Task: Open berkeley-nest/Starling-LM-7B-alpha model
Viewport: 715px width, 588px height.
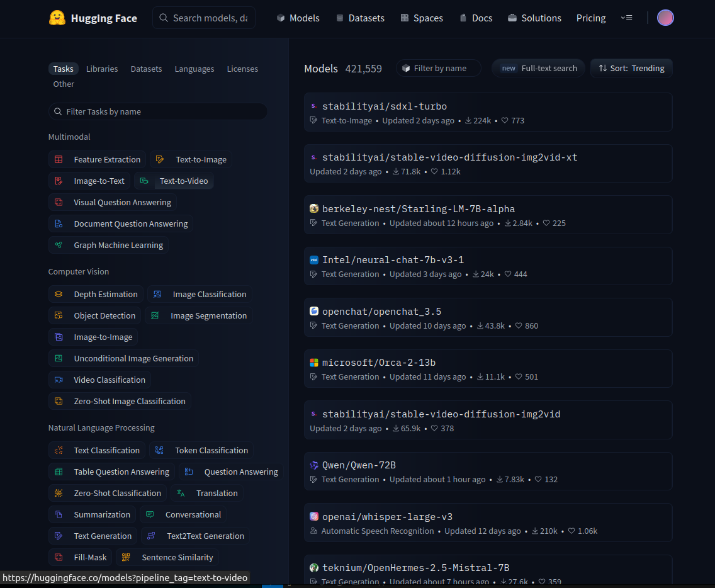Action: (x=488, y=215)
